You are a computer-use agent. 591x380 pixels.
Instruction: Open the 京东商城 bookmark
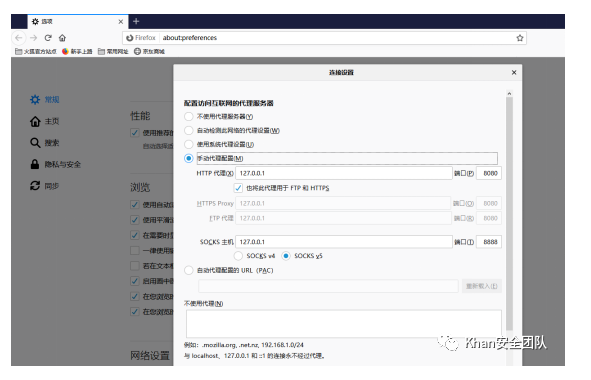[149, 51]
